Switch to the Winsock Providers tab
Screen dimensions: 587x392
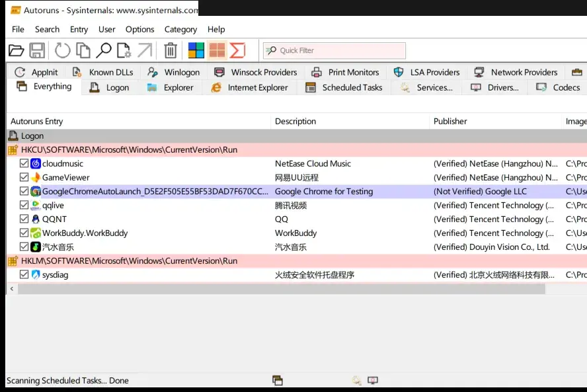coord(255,72)
